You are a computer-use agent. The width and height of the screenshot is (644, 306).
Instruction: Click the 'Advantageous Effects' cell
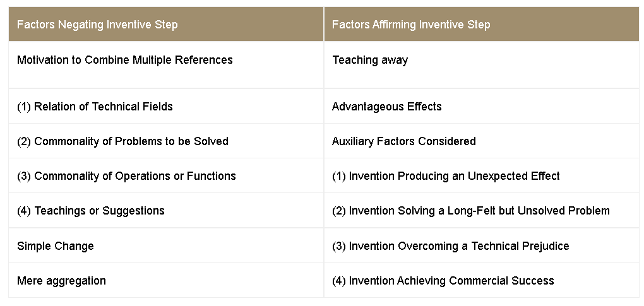pyautogui.click(x=387, y=107)
